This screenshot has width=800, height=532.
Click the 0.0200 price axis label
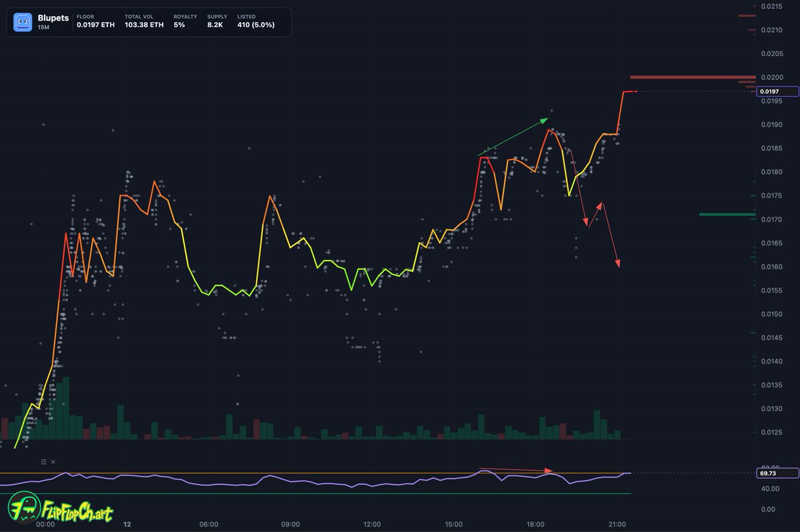tap(773, 77)
